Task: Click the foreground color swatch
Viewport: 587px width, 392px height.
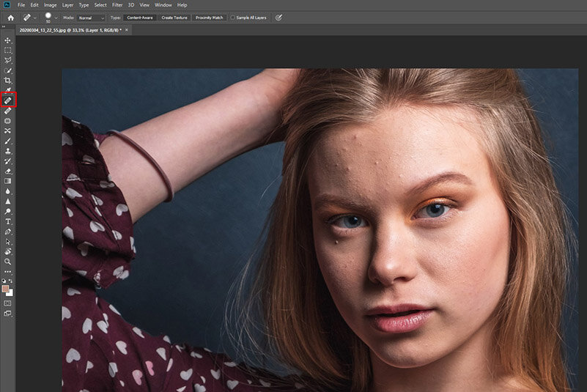Action: click(6, 289)
